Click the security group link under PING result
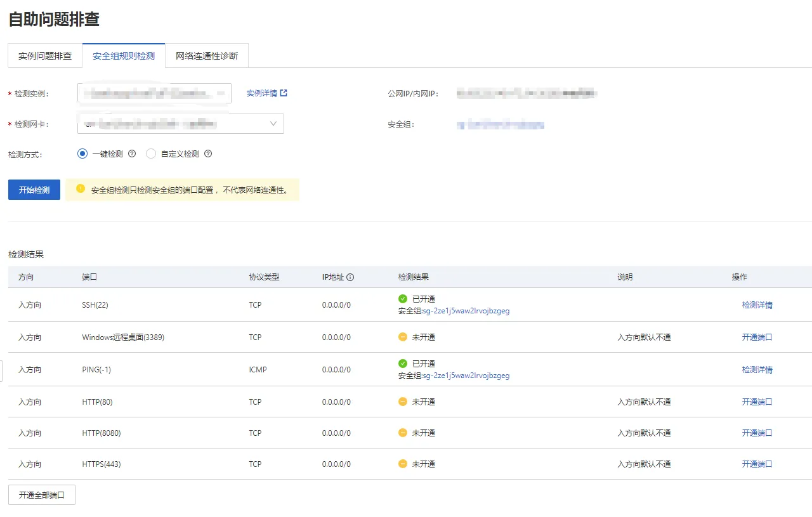 [x=466, y=376]
